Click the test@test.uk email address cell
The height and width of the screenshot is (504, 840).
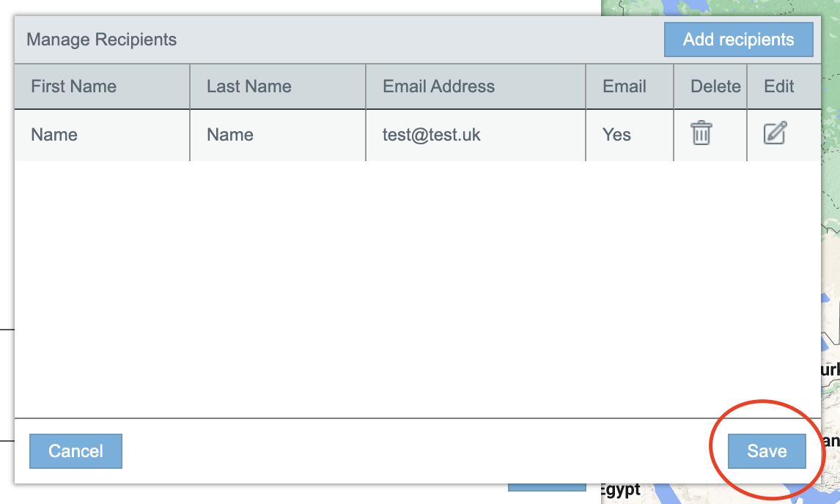pyautogui.click(x=432, y=135)
